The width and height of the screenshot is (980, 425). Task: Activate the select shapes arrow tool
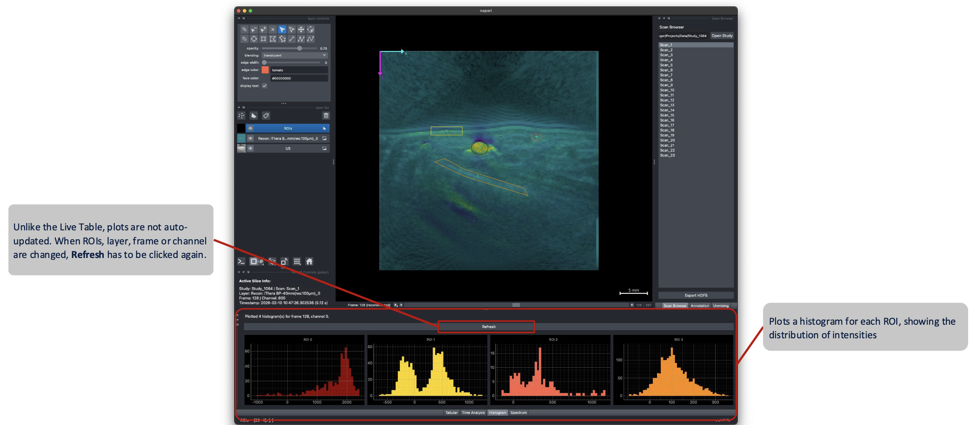282,29
